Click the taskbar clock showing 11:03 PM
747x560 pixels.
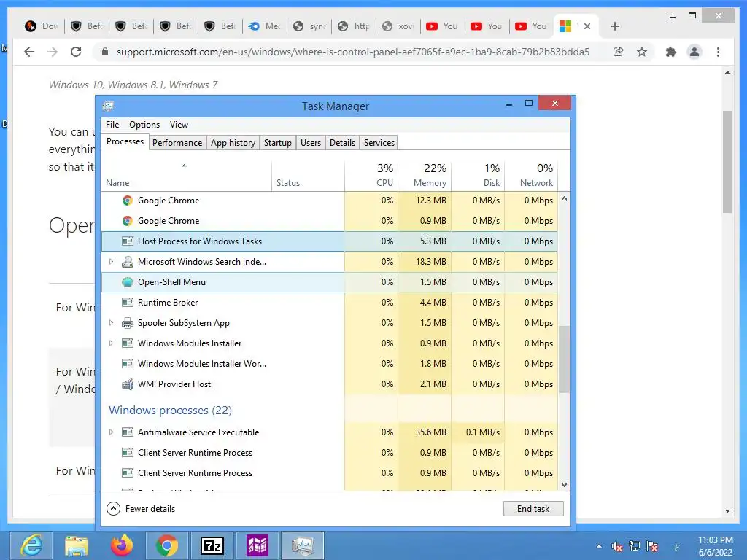[x=715, y=546]
